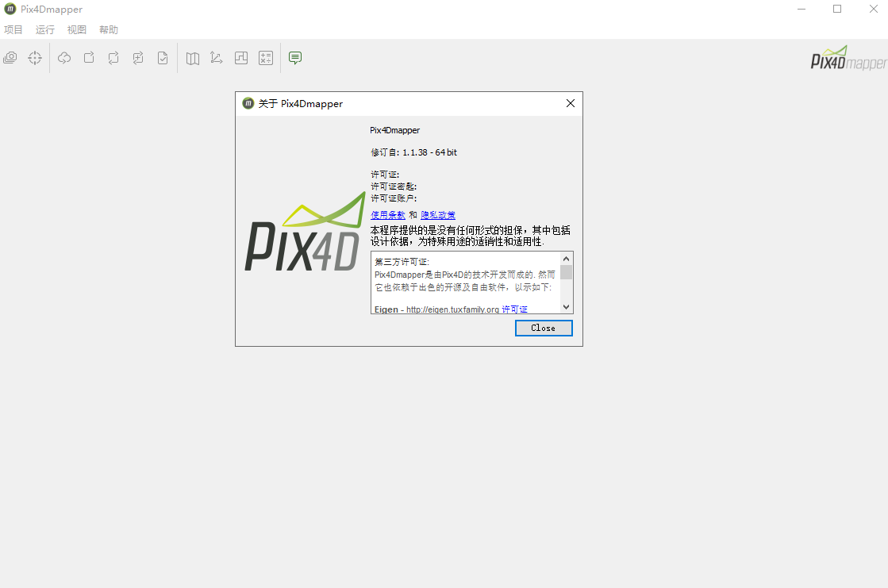Click the 许可证密匙: label
Screen dimensions: 888x588
(394, 186)
